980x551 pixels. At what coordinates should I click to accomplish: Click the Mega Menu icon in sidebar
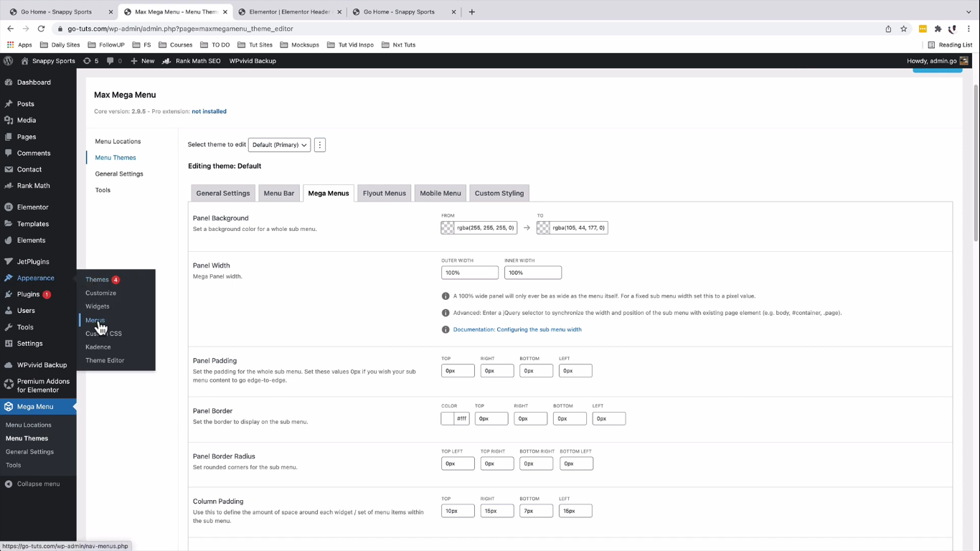pos(9,407)
